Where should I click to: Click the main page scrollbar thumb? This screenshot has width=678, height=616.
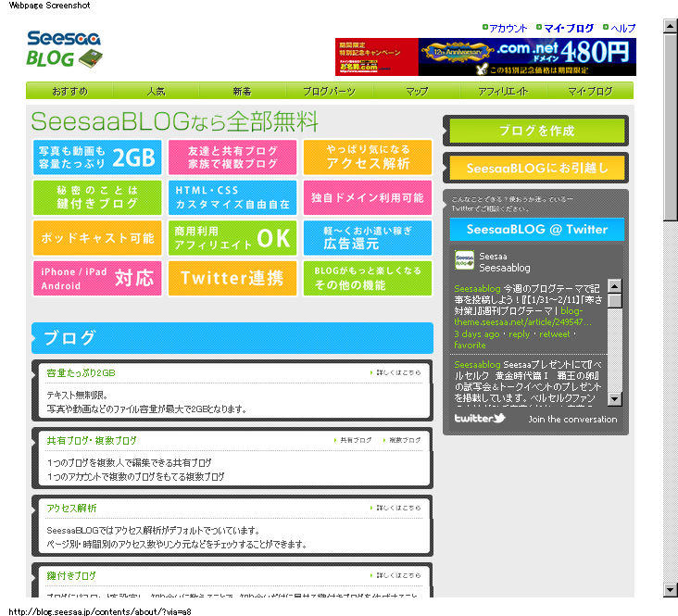click(x=670, y=127)
